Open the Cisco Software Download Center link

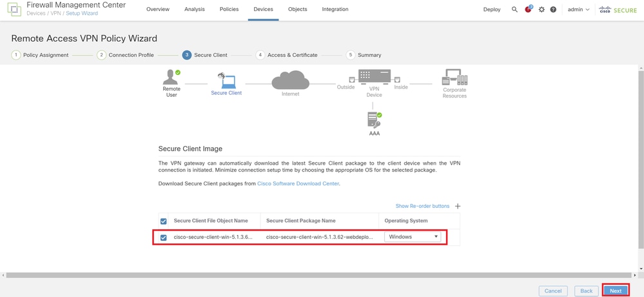298,184
